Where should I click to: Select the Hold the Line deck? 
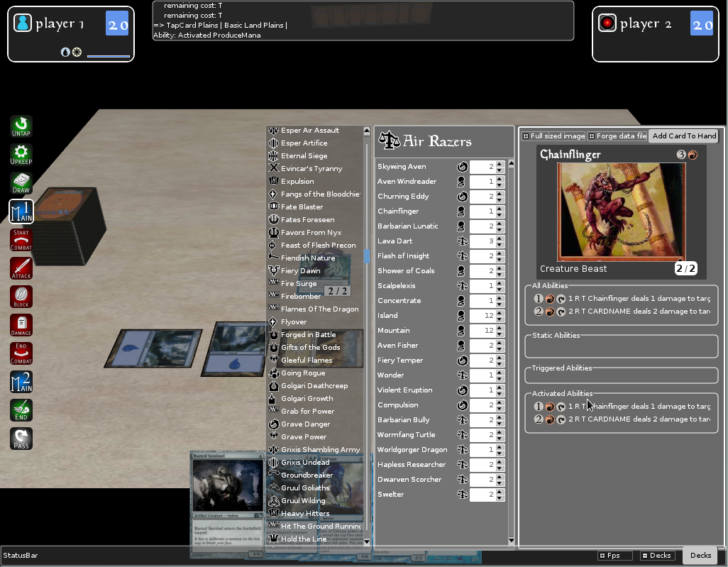coord(304,539)
